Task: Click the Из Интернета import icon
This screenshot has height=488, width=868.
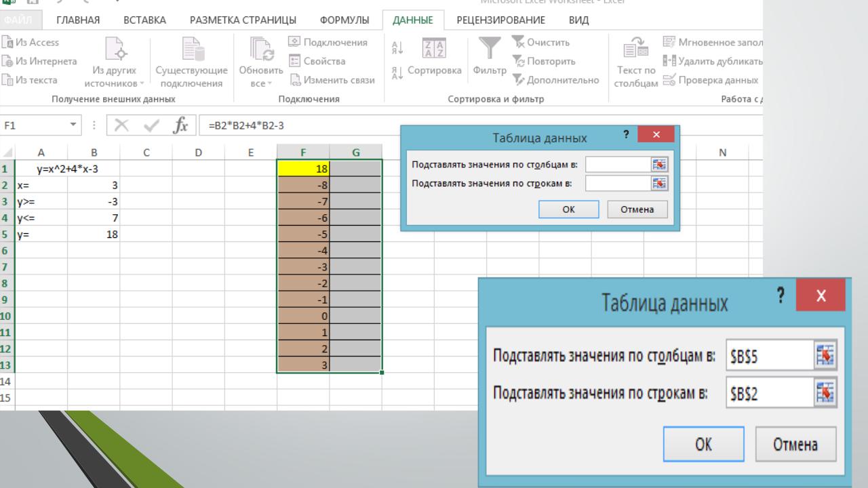Action: tap(6, 62)
